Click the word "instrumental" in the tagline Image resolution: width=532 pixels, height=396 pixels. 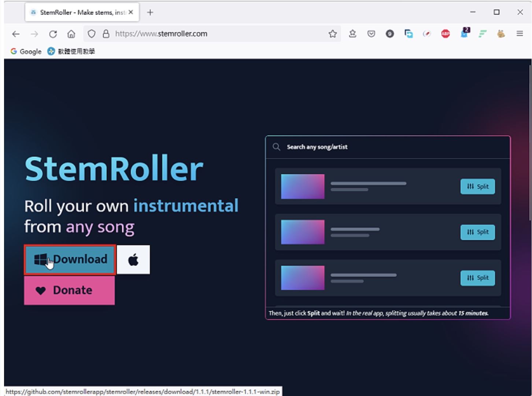tap(186, 206)
